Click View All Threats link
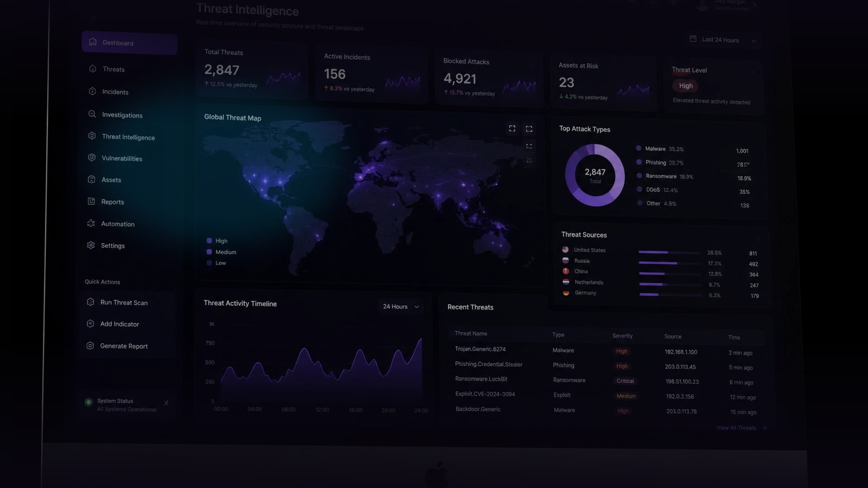 coord(741,428)
